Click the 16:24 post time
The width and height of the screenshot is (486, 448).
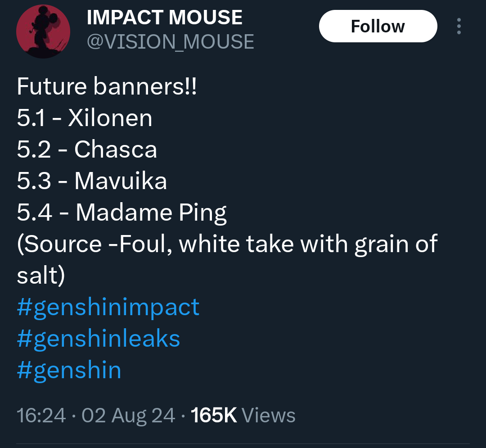41,415
